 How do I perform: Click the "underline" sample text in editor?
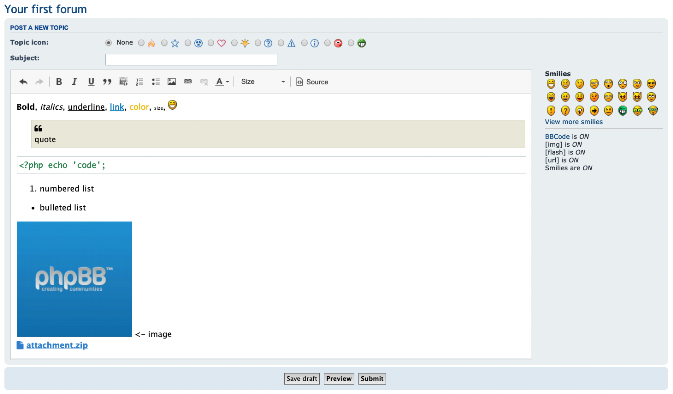point(86,107)
